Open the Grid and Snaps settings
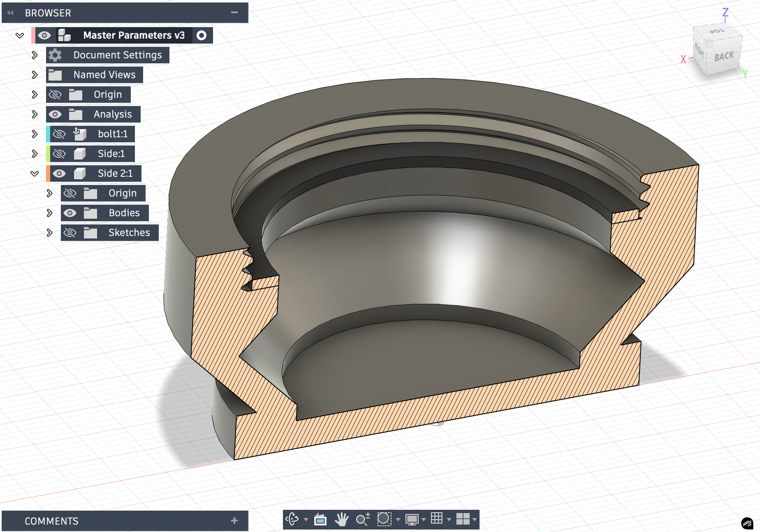The height and width of the screenshot is (532, 760). pyautogui.click(x=437, y=519)
